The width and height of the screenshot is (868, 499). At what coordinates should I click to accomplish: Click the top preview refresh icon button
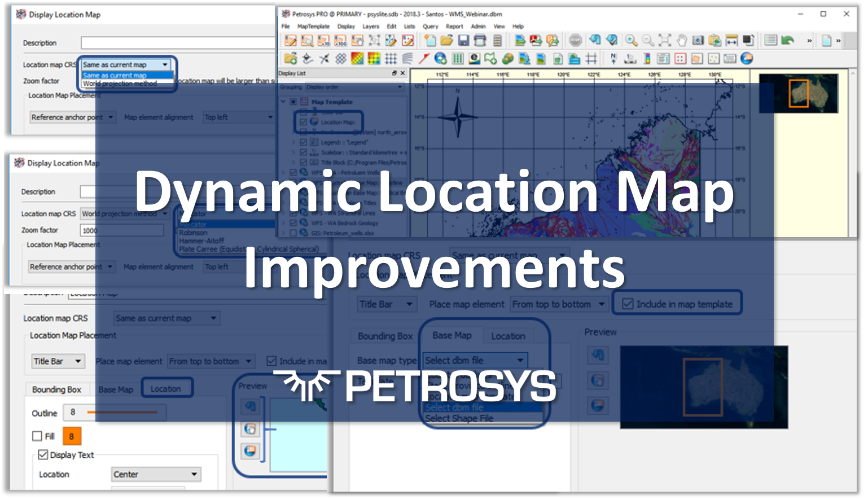(x=250, y=406)
